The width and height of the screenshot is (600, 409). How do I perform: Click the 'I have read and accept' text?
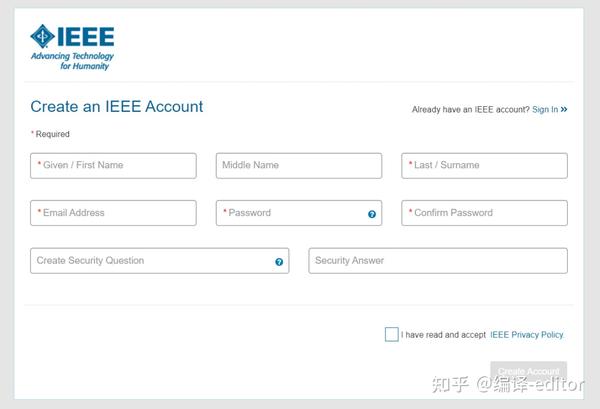click(x=443, y=335)
